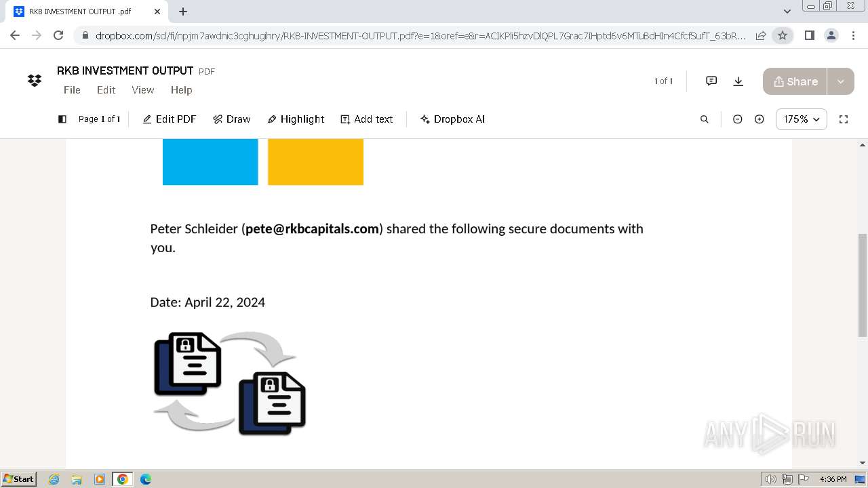This screenshot has height=488, width=868.
Task: Toggle the sidebar panel icon
Action: point(62,119)
